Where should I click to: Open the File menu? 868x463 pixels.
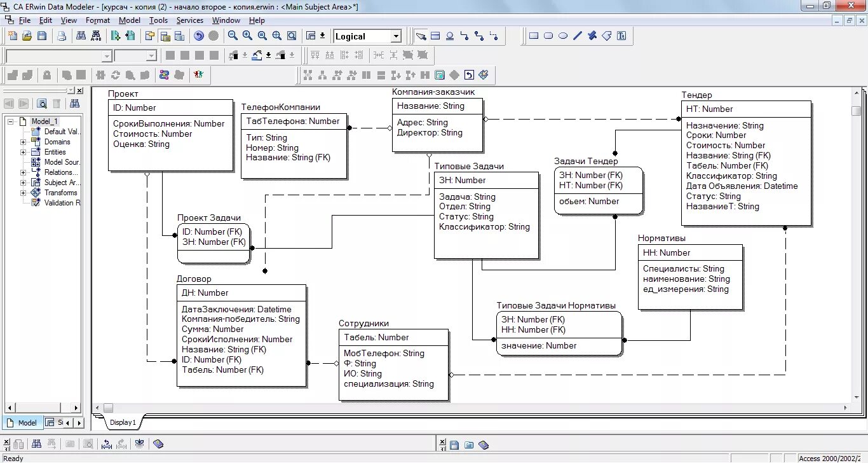coord(25,20)
